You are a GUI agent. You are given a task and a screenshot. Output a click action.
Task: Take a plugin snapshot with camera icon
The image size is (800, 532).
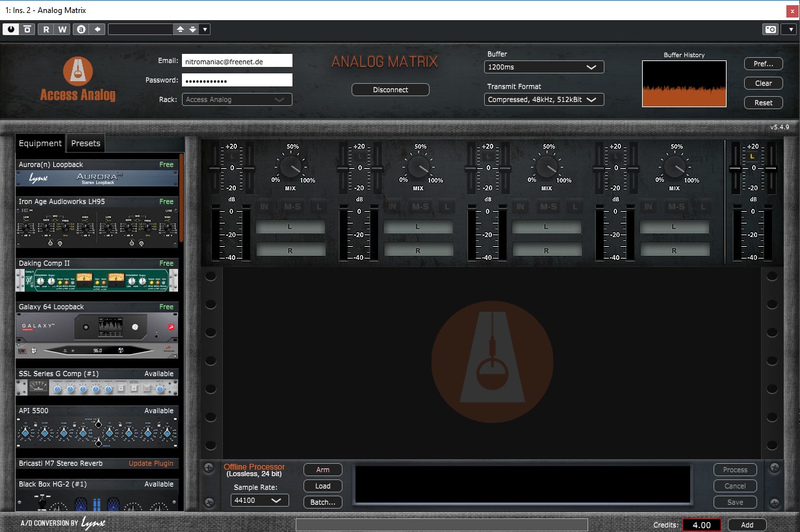tap(771, 29)
